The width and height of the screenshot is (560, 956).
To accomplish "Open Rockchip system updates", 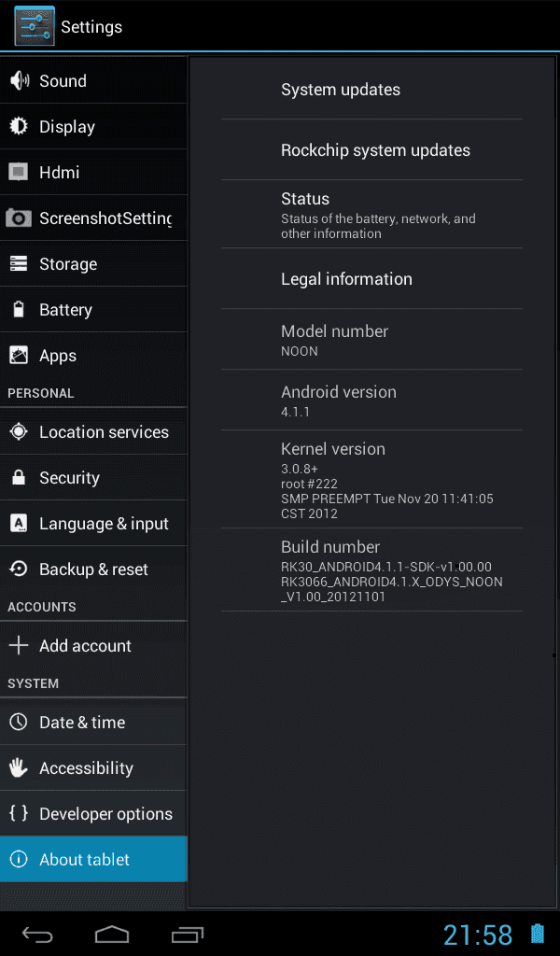I will tap(371, 150).
